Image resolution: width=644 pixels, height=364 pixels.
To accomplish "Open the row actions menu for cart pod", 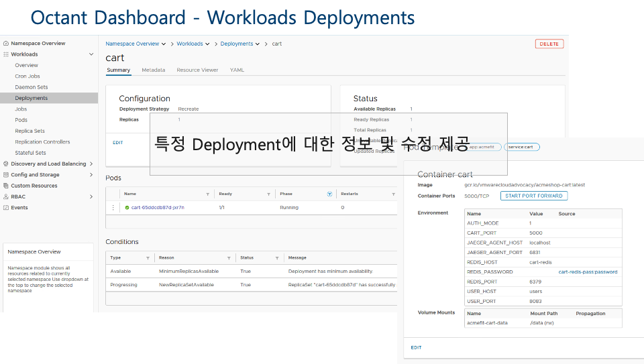I will (113, 208).
